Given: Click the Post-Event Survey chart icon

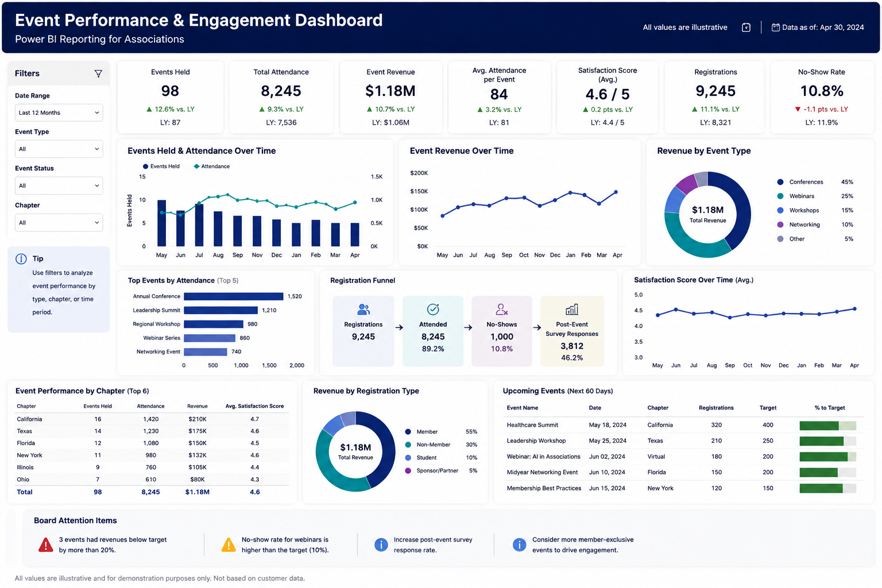Looking at the screenshot, I should pos(572,310).
